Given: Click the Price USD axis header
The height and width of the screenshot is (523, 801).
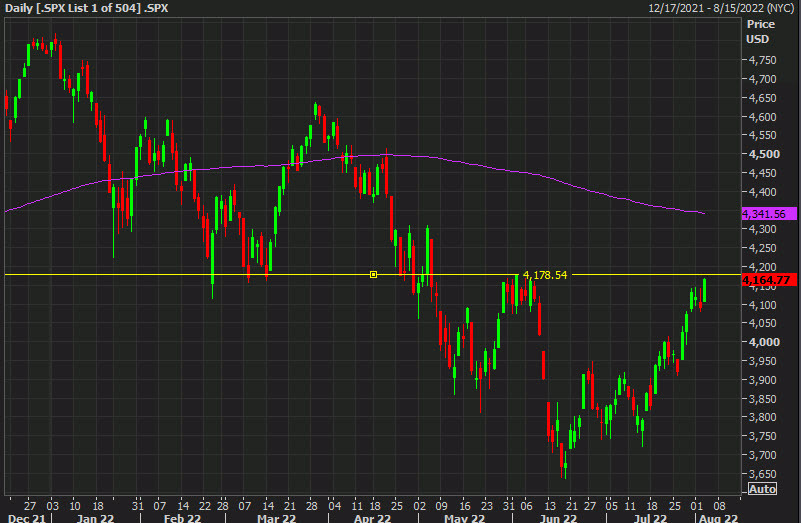Looking at the screenshot, I should 760,32.
